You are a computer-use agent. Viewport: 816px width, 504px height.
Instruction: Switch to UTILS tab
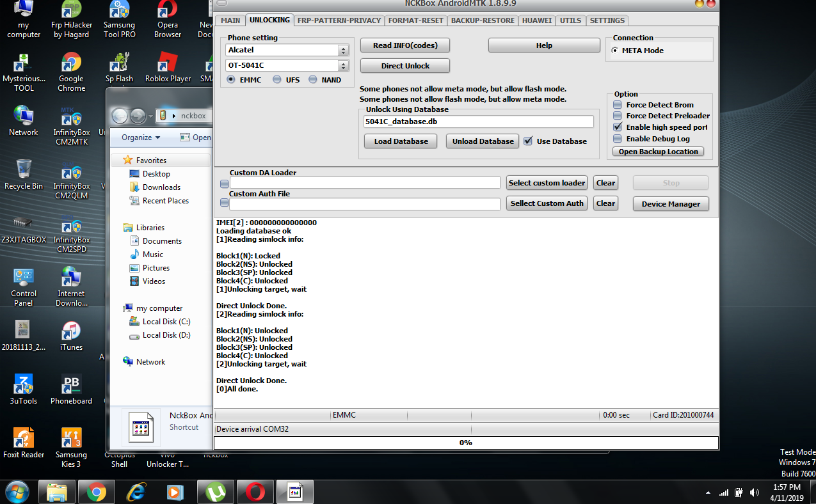571,20
